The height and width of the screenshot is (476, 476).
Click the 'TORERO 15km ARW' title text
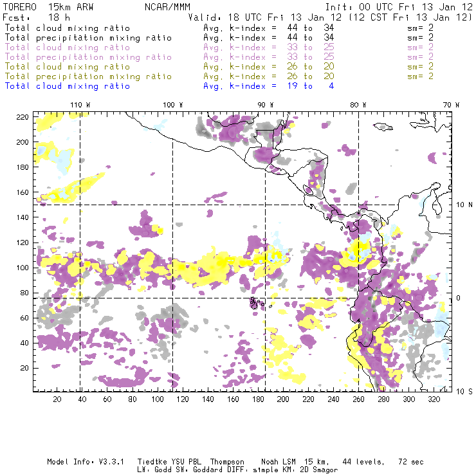click(x=48, y=7)
